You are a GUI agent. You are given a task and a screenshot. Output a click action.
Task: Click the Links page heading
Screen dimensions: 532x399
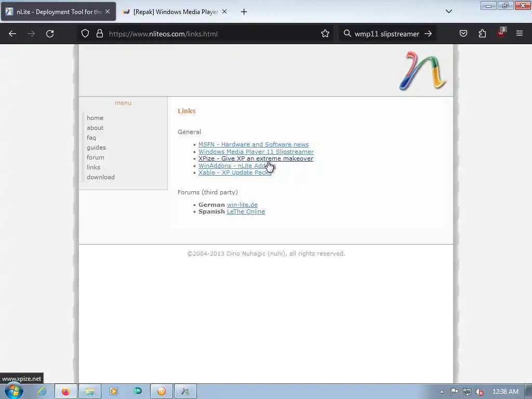tap(187, 111)
